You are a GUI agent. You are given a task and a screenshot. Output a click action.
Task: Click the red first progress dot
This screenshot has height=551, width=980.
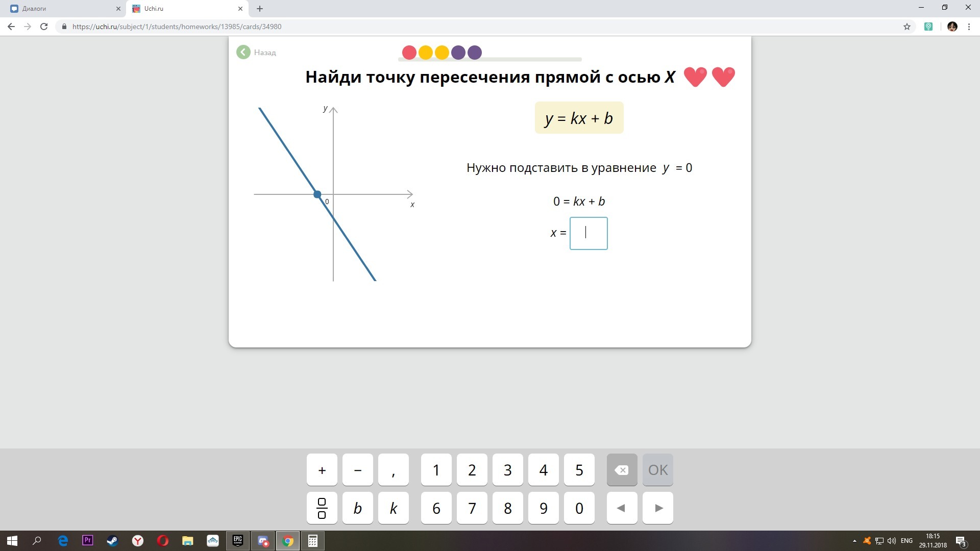[x=409, y=53]
